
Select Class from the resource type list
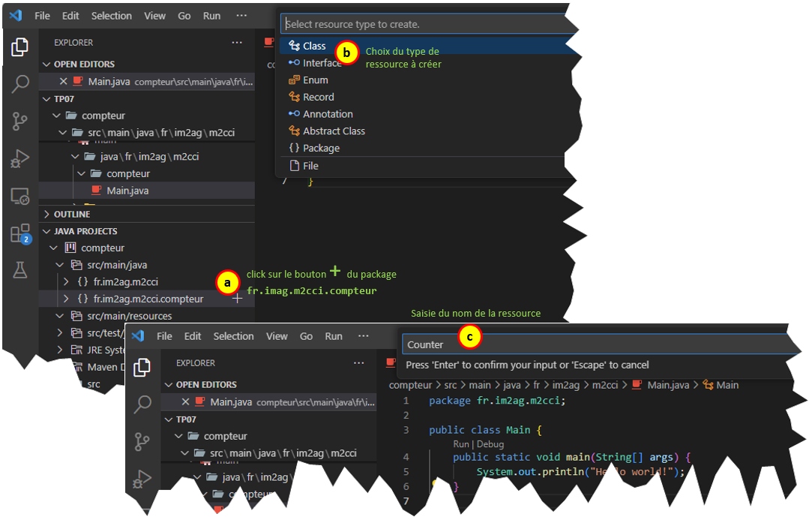pos(314,46)
